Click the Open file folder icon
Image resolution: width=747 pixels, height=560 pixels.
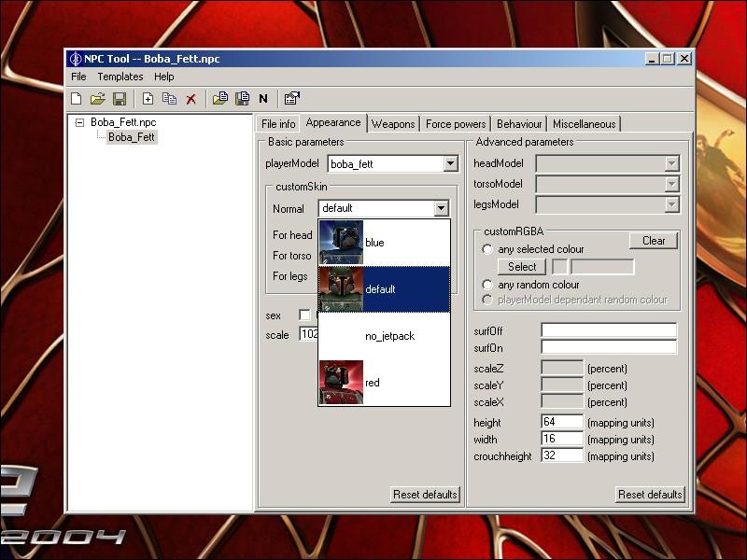tap(98, 99)
